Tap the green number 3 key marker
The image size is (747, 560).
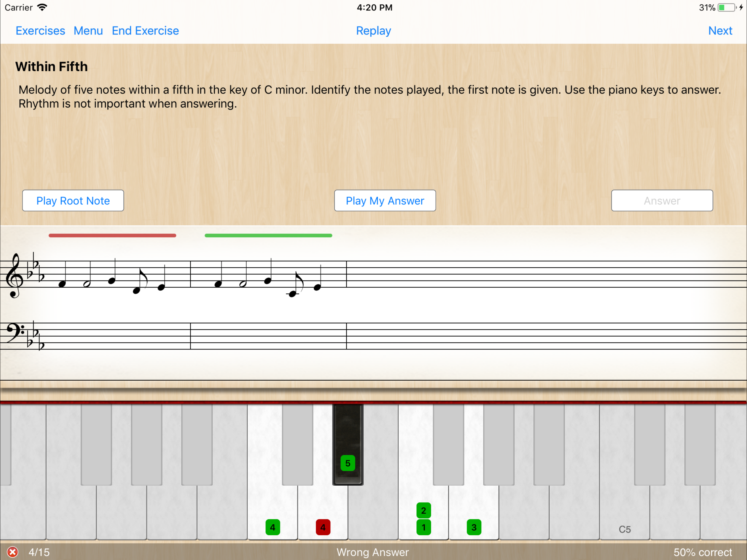(x=474, y=527)
